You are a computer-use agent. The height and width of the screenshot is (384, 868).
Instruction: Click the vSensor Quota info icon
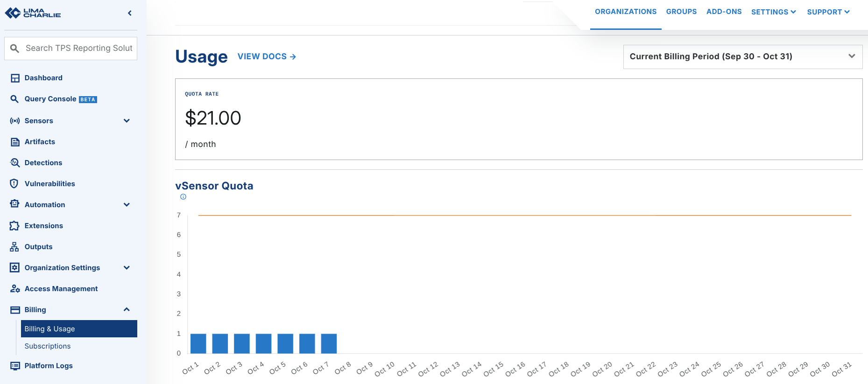183,197
